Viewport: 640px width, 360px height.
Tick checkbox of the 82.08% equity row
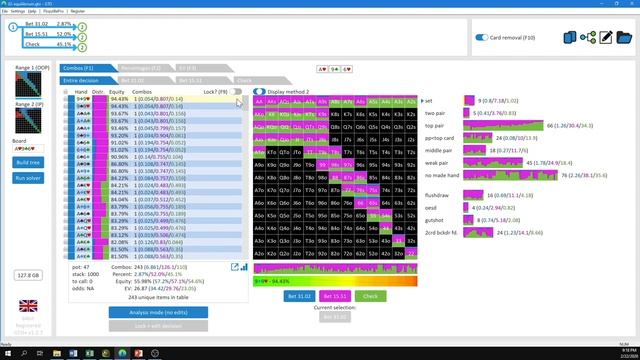click(x=66, y=242)
